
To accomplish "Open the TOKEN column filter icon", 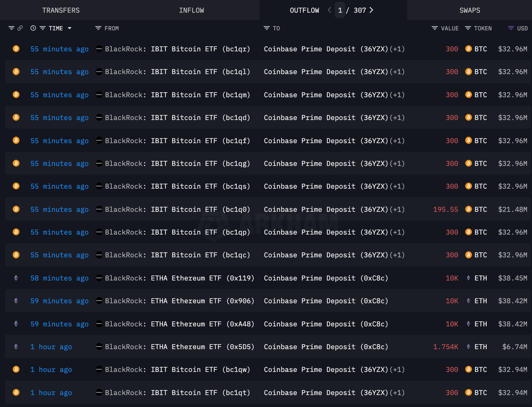I will (x=468, y=28).
